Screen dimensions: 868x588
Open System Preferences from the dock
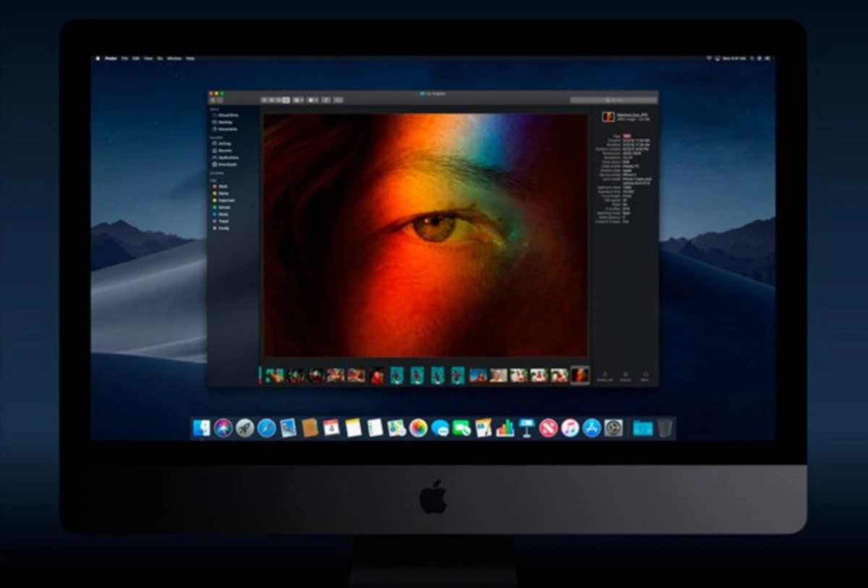click(x=613, y=428)
